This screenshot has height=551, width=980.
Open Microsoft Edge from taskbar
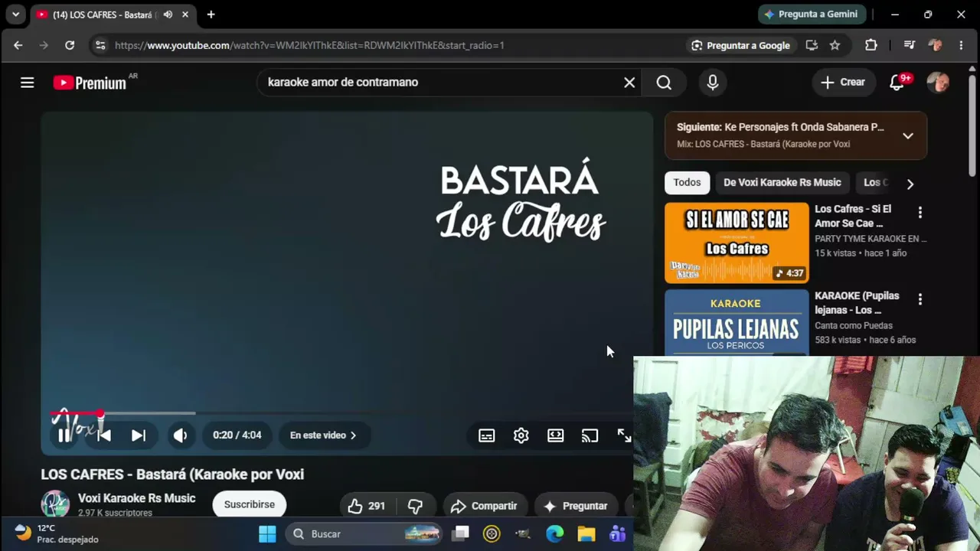555,534
